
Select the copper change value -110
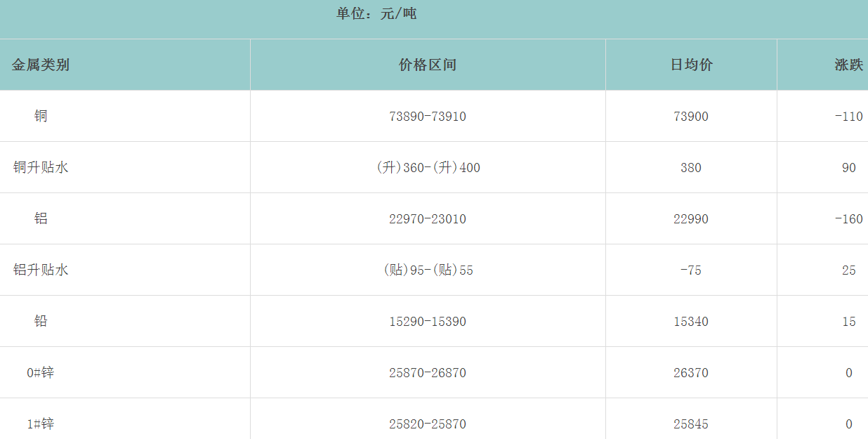[848, 117]
